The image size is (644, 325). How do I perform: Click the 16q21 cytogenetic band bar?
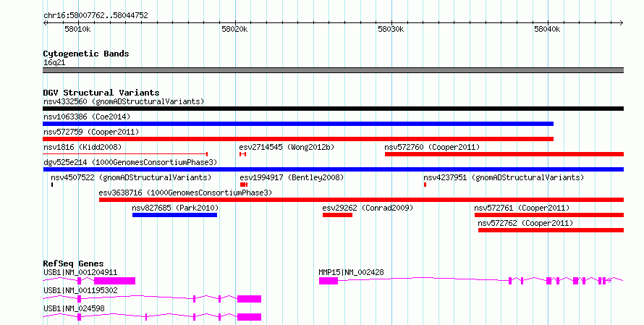coord(333,70)
